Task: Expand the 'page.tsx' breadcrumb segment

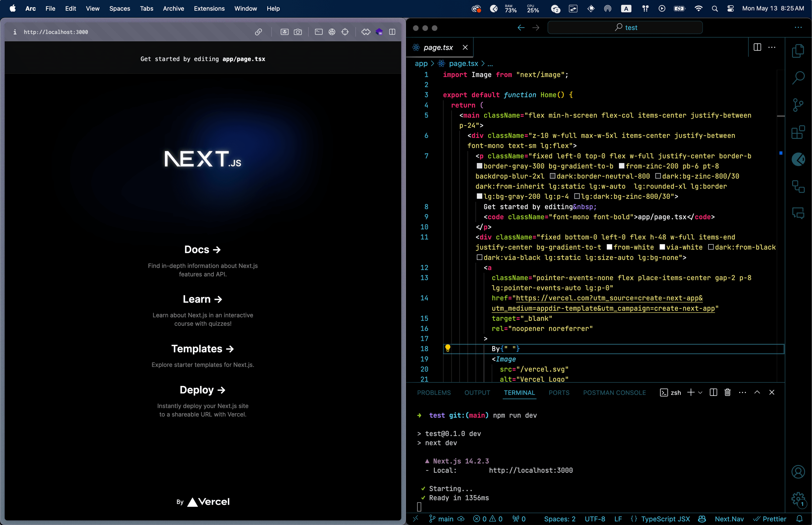Action: point(463,64)
